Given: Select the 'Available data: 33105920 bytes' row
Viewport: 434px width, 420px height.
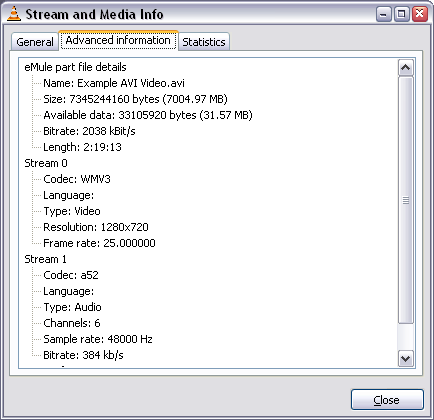Looking at the screenshot, I should pyautogui.click(x=148, y=115).
